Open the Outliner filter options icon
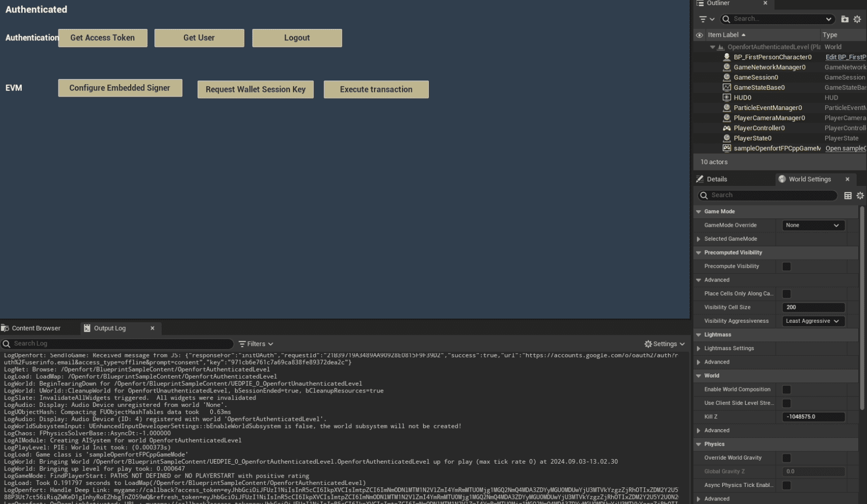Image resolution: width=867 pixels, height=504 pixels. [x=706, y=19]
